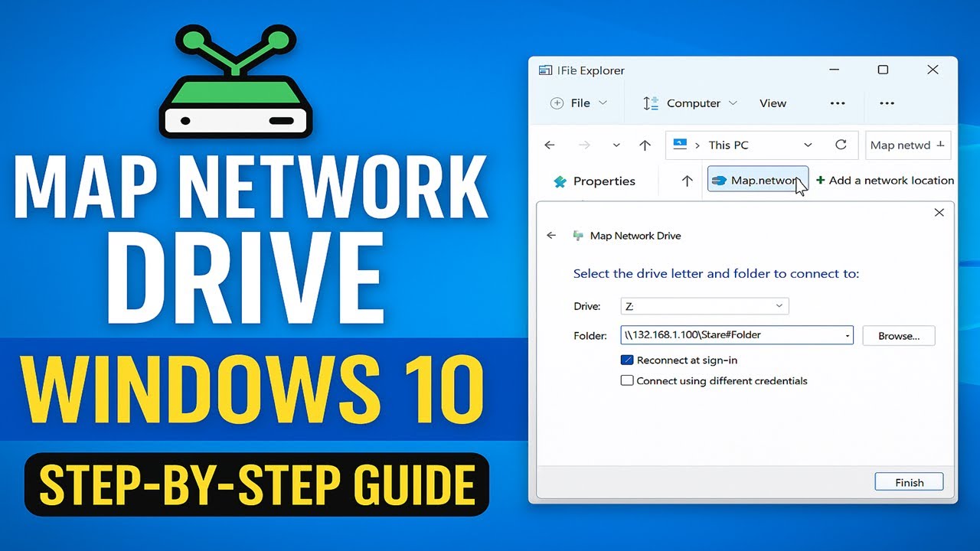This screenshot has width=980, height=551.
Task: Click the ellipsis button right after View
Action: [x=838, y=103]
